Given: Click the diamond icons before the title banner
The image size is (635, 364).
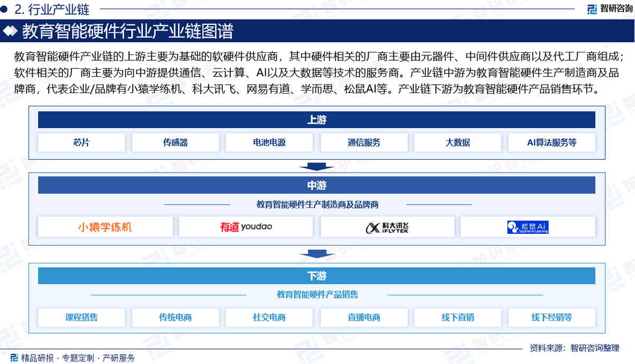Looking at the screenshot, I should pyautogui.click(x=10, y=32).
